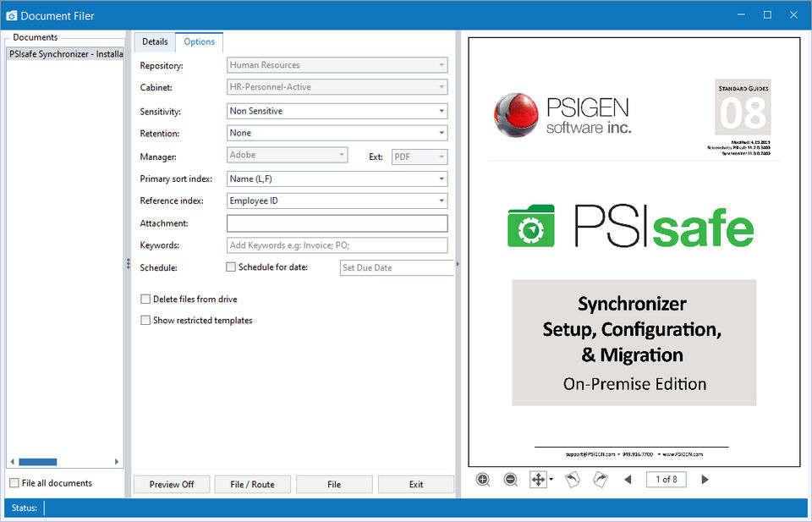This screenshot has width=812, height=522.
Task: Zoom in on the document preview
Action: (483, 480)
